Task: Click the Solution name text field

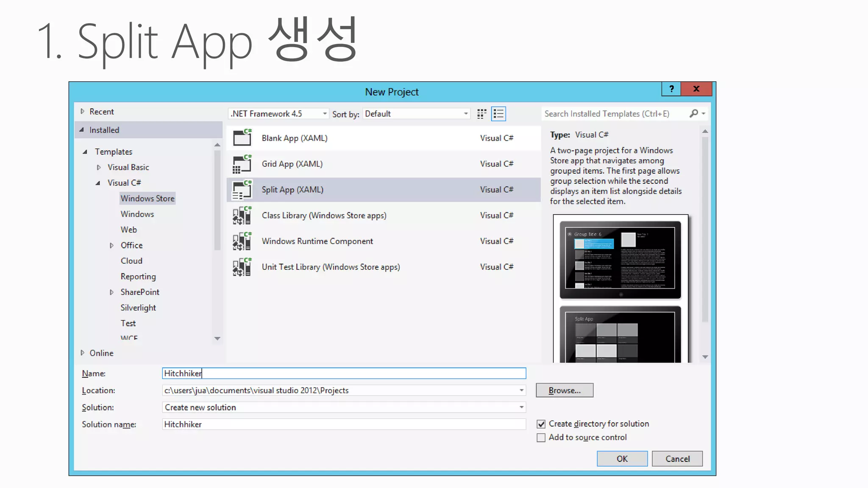Action: pos(343,424)
